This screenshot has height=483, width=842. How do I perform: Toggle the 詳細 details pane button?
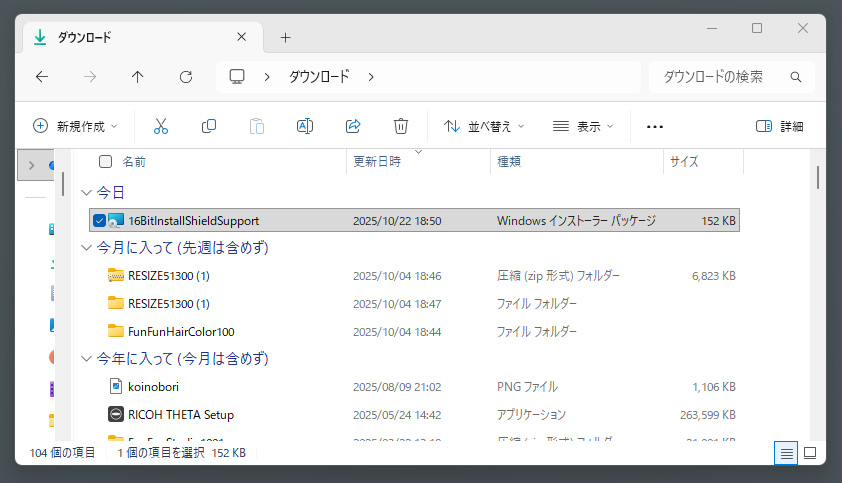[779, 126]
